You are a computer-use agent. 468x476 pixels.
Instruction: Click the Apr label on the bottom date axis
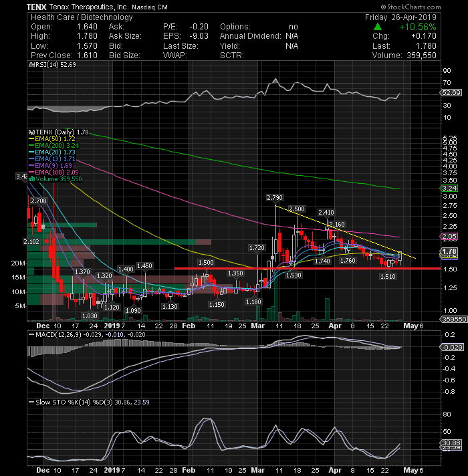(335, 470)
